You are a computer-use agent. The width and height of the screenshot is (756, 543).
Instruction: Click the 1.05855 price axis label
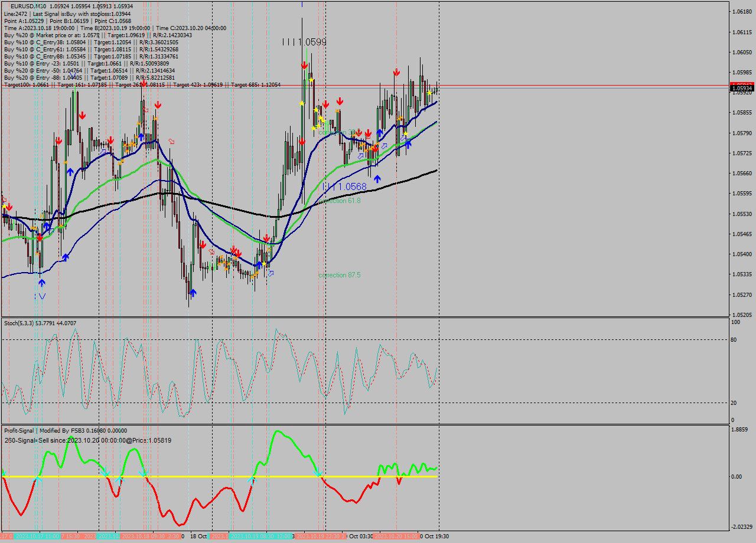[x=742, y=113]
